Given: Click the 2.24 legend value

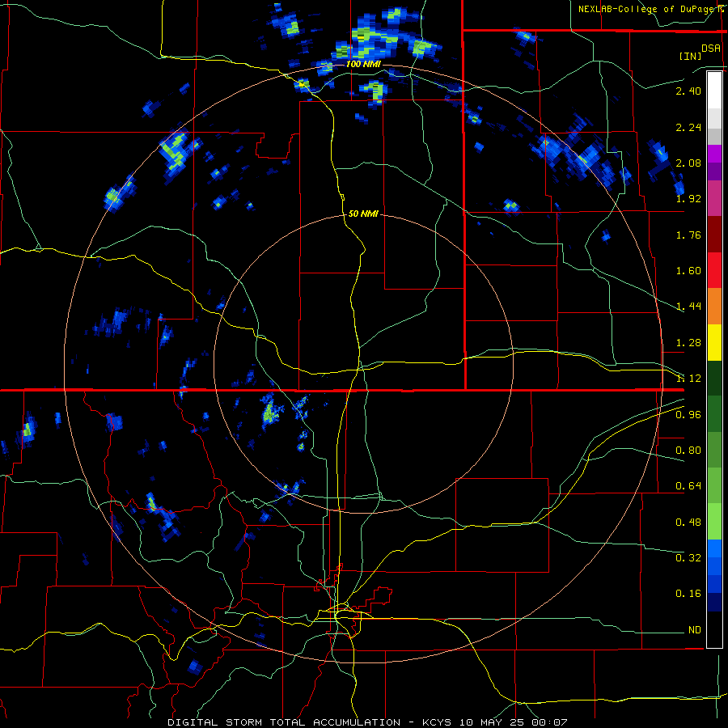Looking at the screenshot, I should click(688, 127).
